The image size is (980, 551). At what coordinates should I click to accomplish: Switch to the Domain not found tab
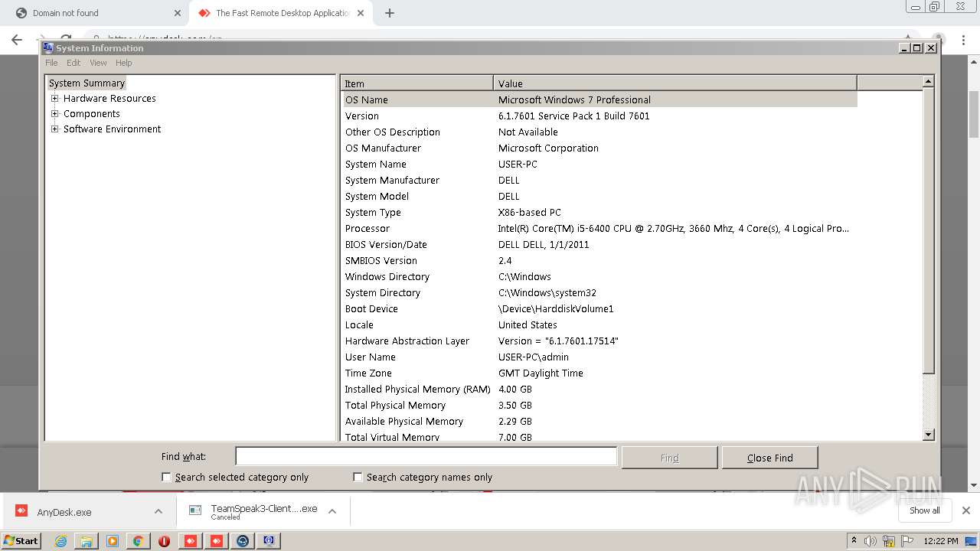(x=92, y=13)
